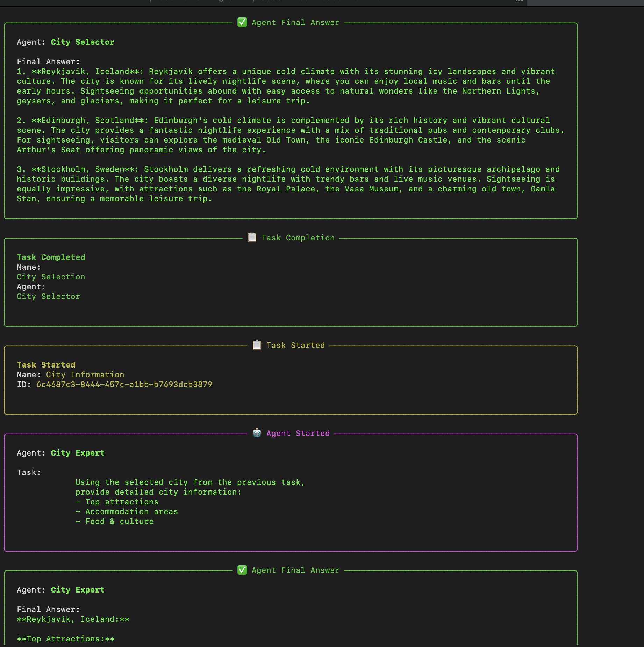Click the bold Task Completed heading
Image resolution: width=644 pixels, height=647 pixels.
pos(51,257)
